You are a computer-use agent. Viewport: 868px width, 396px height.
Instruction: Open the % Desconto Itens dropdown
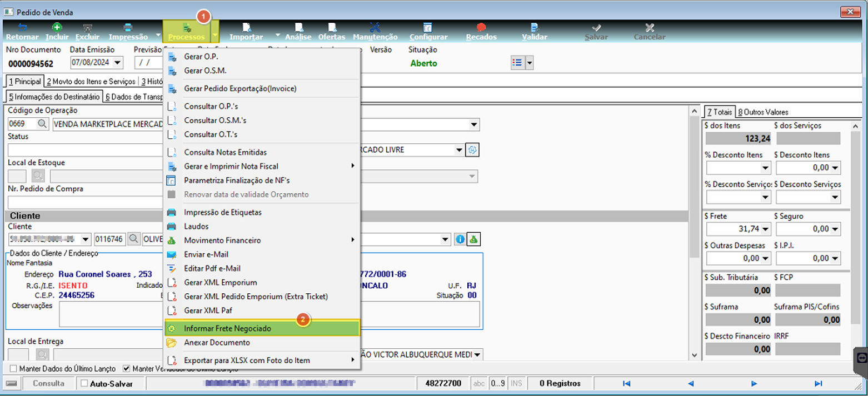pyautogui.click(x=766, y=167)
